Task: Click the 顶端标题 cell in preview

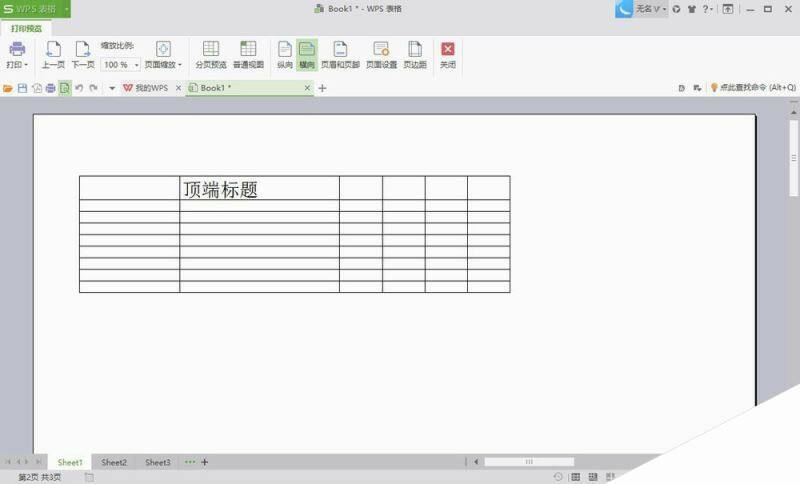Action: [259, 188]
